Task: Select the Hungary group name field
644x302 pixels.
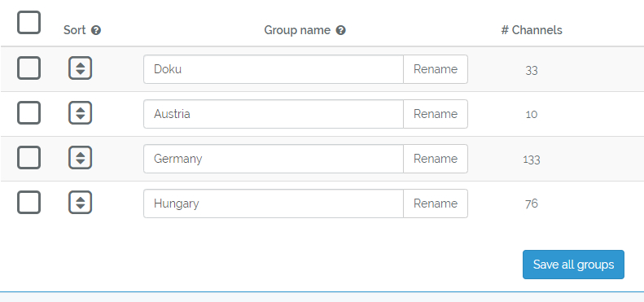Action: (x=274, y=204)
